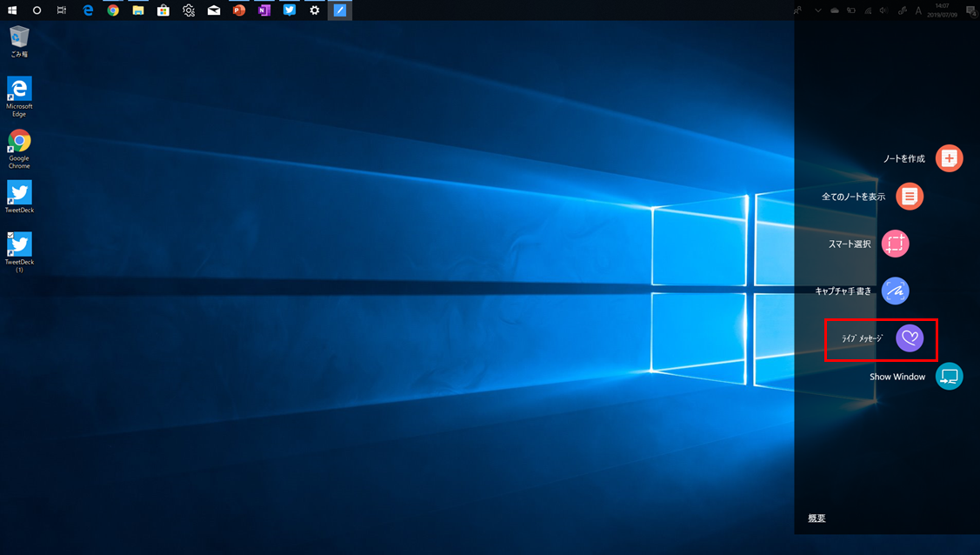Open 概要 at the bottom of Air Command
The height and width of the screenshot is (555, 980).
(817, 518)
